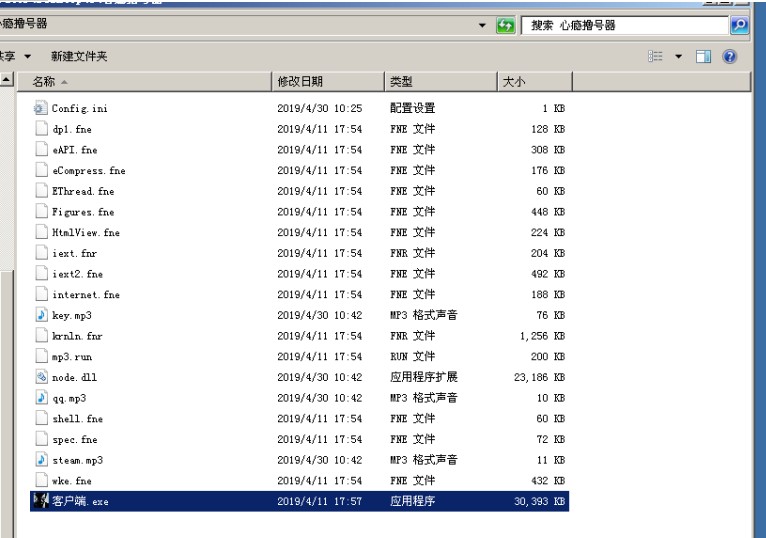Select the internet.fne file icon
The image size is (766, 538).
tap(42, 294)
